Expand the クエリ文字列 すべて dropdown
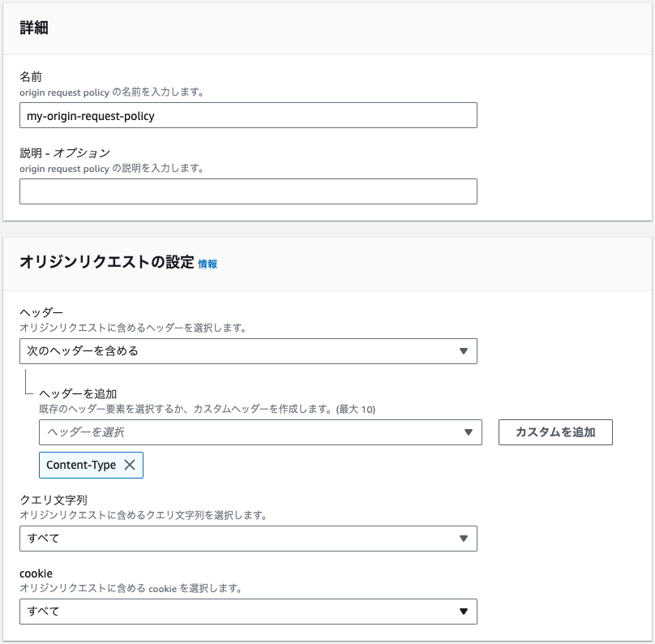The image size is (655, 644). (x=248, y=539)
